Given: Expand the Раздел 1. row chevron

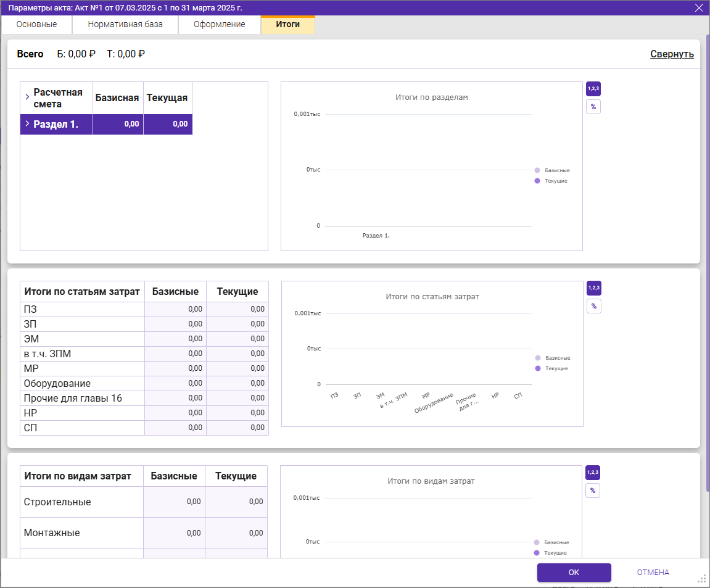Looking at the screenshot, I should pos(27,124).
